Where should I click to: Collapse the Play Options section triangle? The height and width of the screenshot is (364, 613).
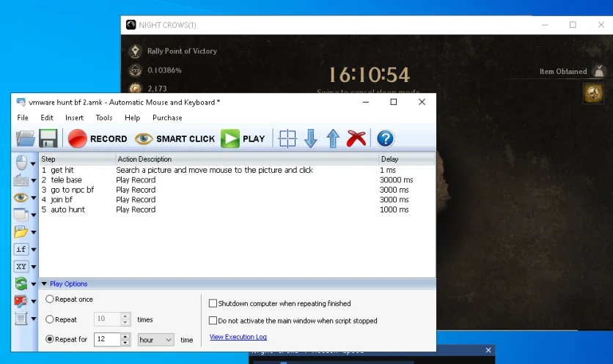pyautogui.click(x=44, y=284)
